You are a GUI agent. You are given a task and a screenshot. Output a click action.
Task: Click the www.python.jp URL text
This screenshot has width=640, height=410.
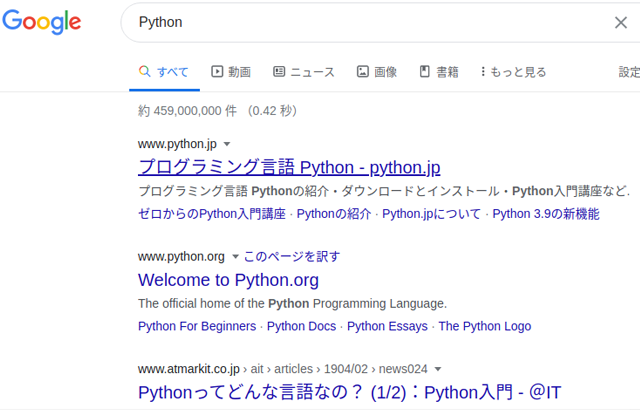[x=177, y=144]
